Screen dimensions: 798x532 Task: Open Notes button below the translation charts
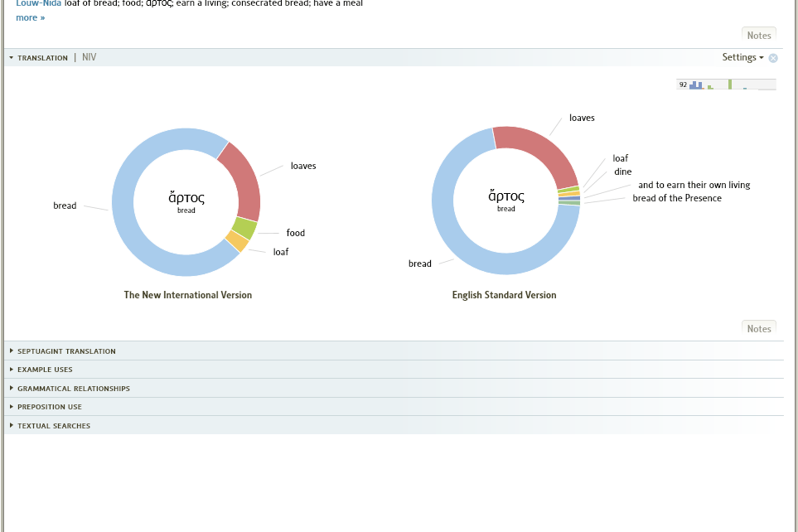click(758, 328)
